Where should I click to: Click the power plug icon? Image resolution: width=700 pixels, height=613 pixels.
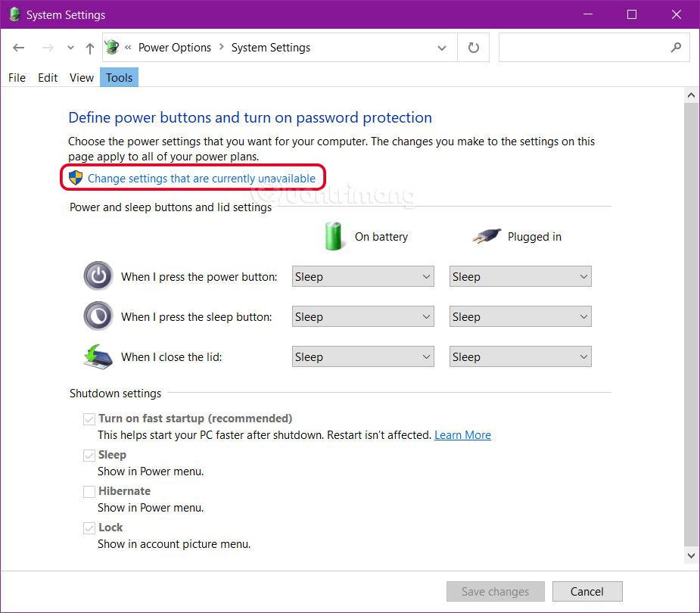coord(487,235)
